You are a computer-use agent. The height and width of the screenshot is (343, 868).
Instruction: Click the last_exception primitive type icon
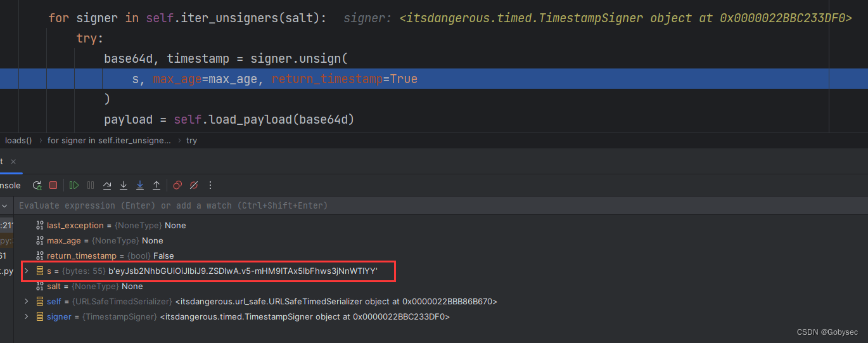(40, 225)
